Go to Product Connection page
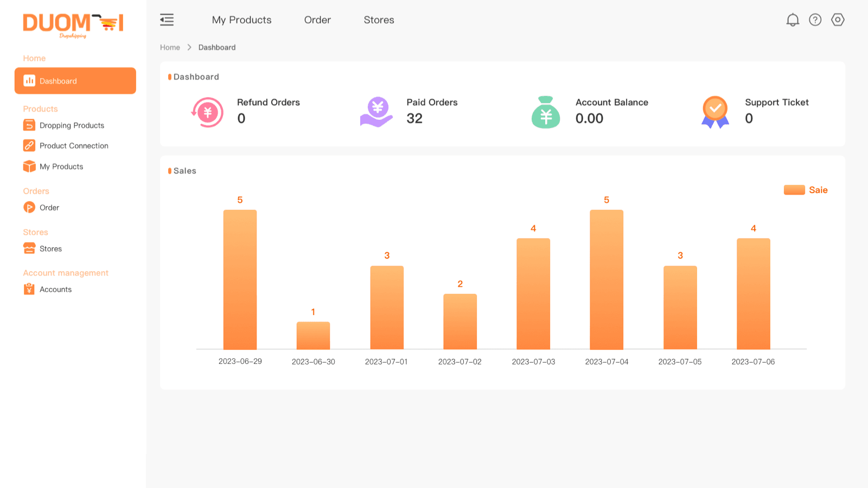Viewport: 868px width, 488px height. tap(74, 146)
